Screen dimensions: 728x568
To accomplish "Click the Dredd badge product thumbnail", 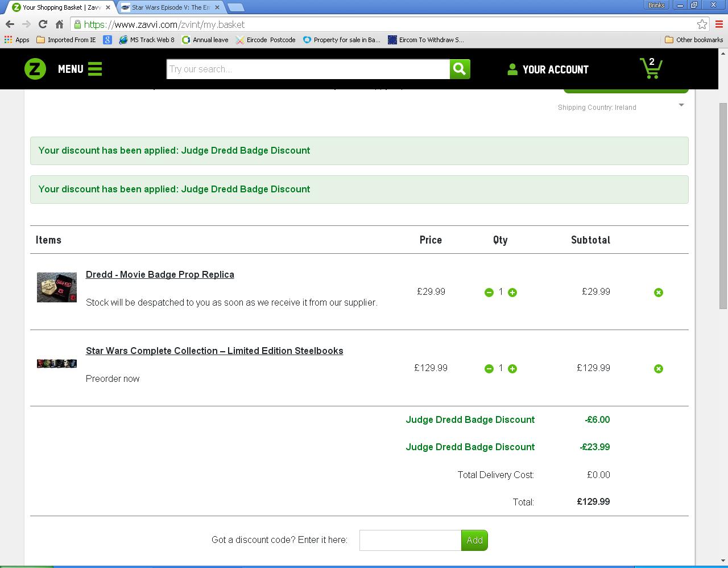I will (57, 287).
